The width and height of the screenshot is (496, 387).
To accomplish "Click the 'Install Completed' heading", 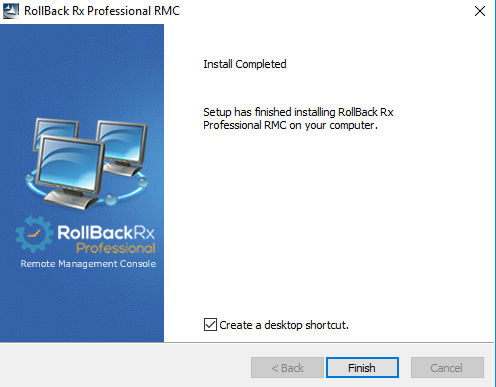I will tap(245, 64).
